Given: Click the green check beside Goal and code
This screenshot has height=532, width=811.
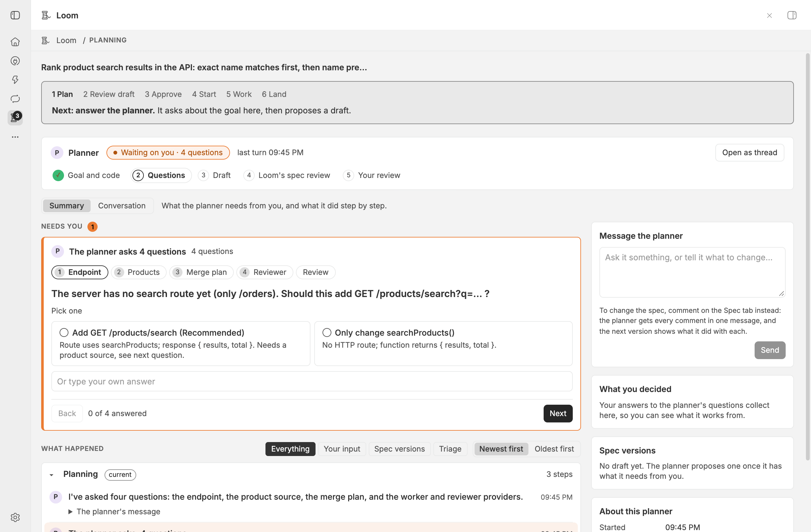Looking at the screenshot, I should point(58,175).
